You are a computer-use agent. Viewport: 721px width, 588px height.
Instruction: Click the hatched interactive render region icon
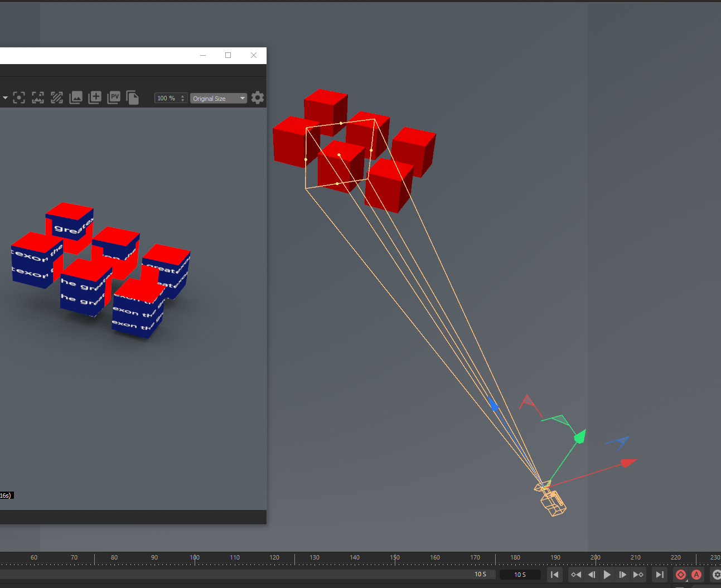click(x=57, y=98)
